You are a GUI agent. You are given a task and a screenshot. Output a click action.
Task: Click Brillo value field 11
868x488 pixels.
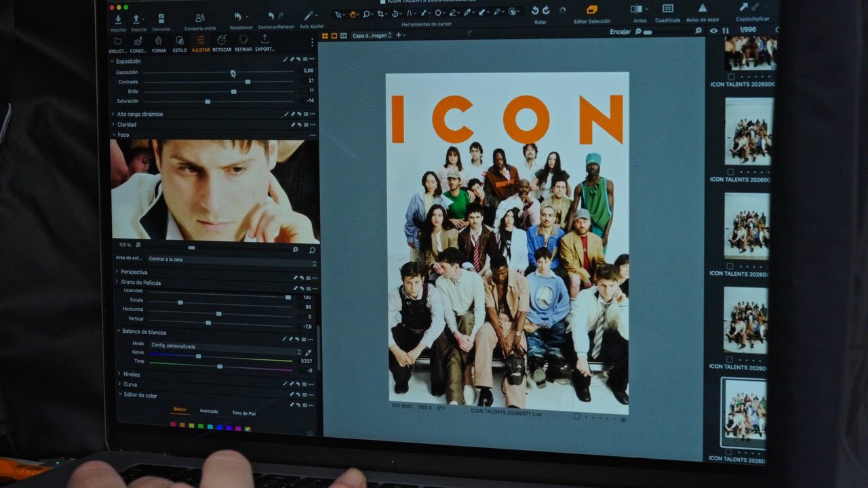click(x=311, y=90)
